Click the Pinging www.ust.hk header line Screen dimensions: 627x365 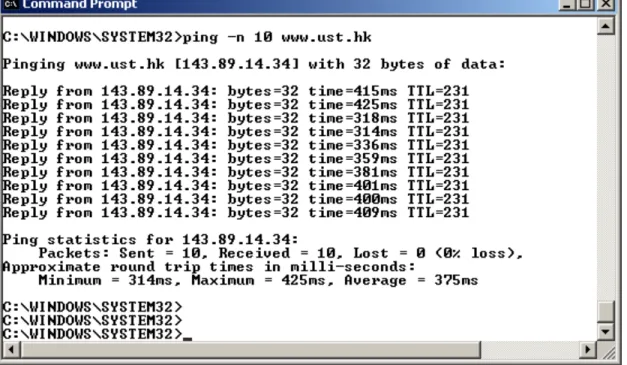click(x=254, y=64)
